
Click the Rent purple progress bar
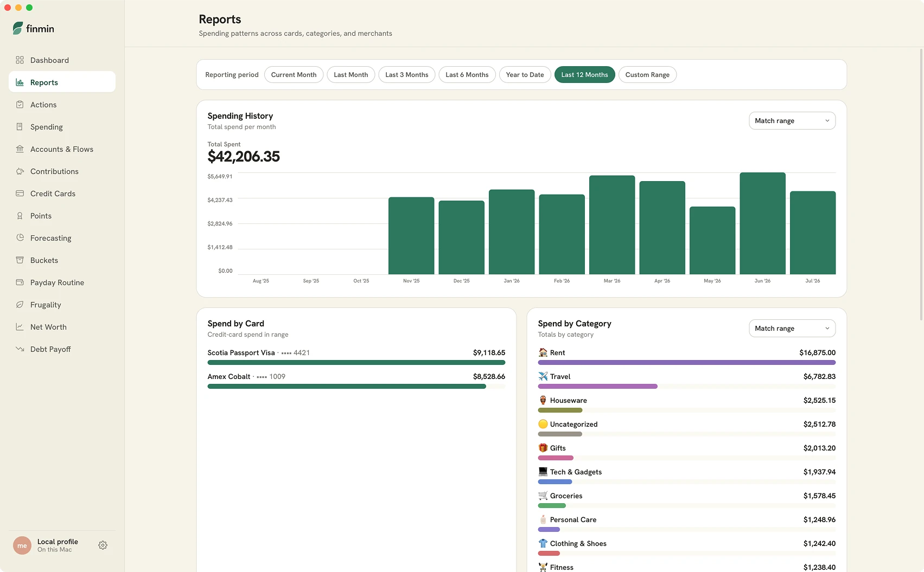coord(686,363)
